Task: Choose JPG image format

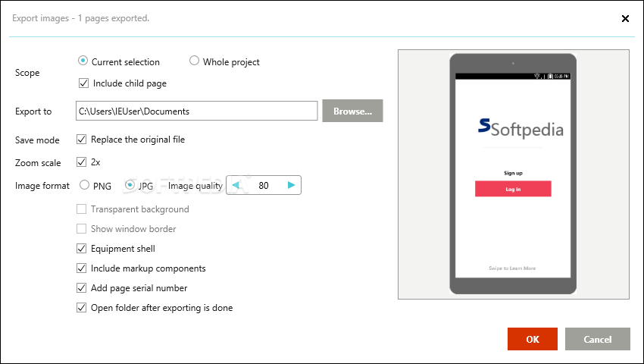Action: coord(130,185)
